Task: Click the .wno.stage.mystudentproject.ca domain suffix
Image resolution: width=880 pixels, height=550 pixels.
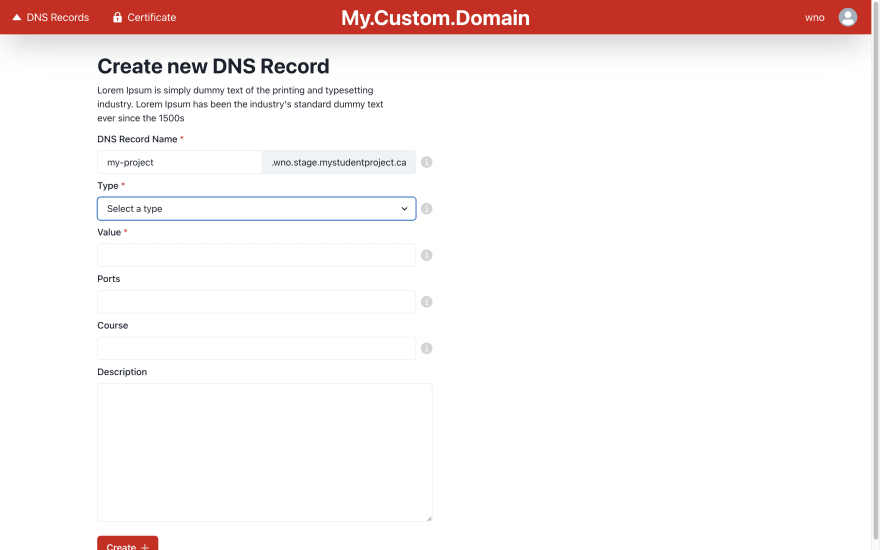Action: pos(339,162)
